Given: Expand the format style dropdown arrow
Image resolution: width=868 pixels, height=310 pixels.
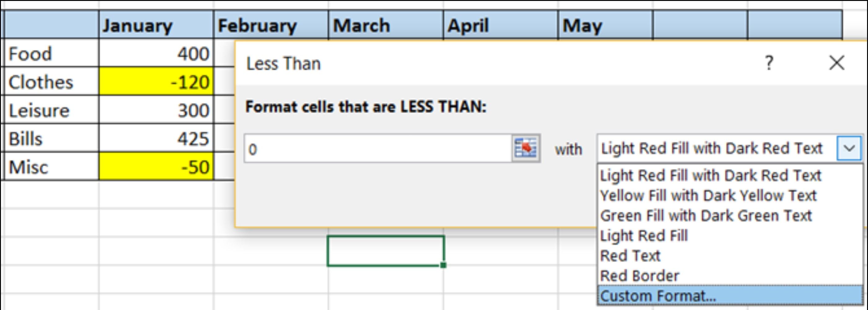Looking at the screenshot, I should [849, 148].
